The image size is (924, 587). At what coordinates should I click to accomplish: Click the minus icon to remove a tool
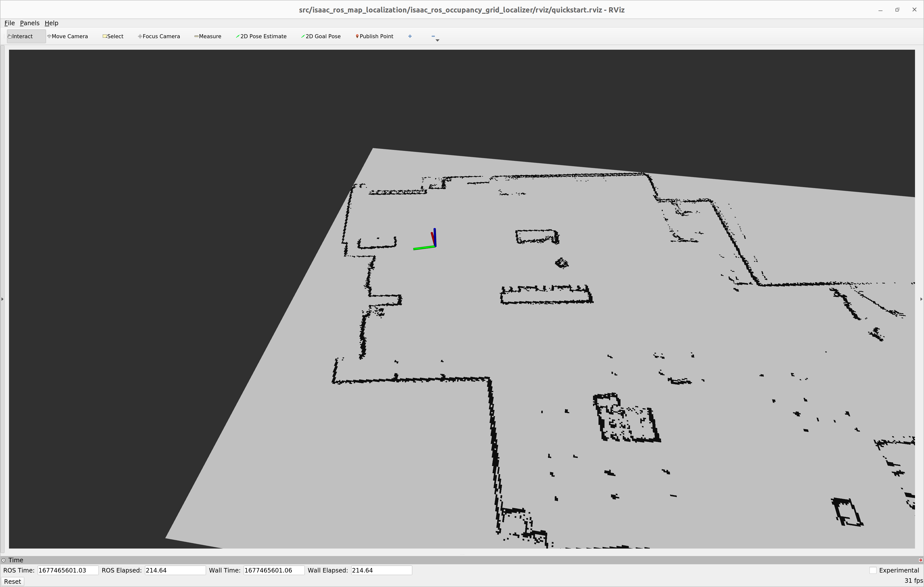pos(433,36)
